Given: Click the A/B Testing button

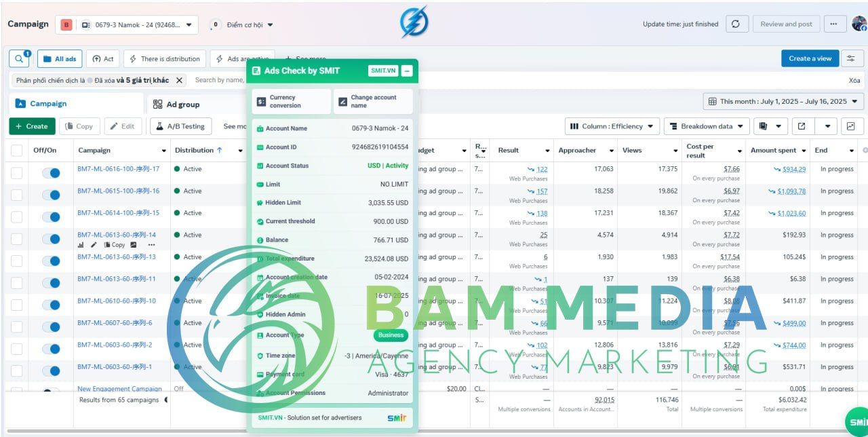Looking at the screenshot, I should pos(180,126).
